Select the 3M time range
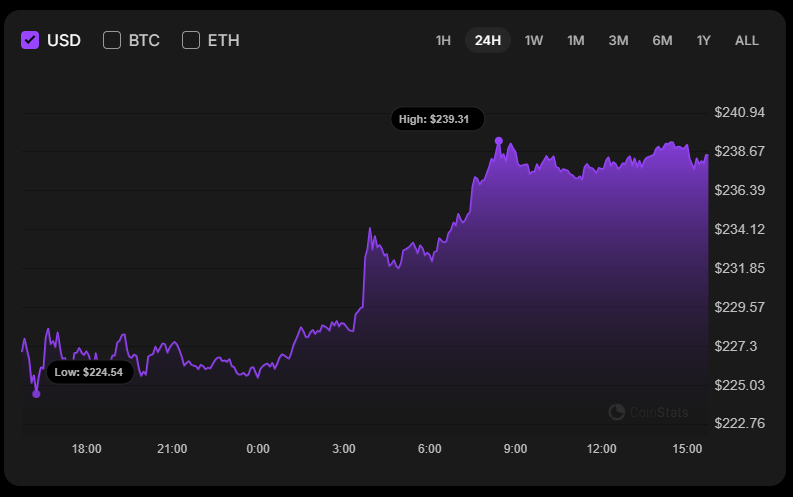793x497 pixels. pos(618,40)
